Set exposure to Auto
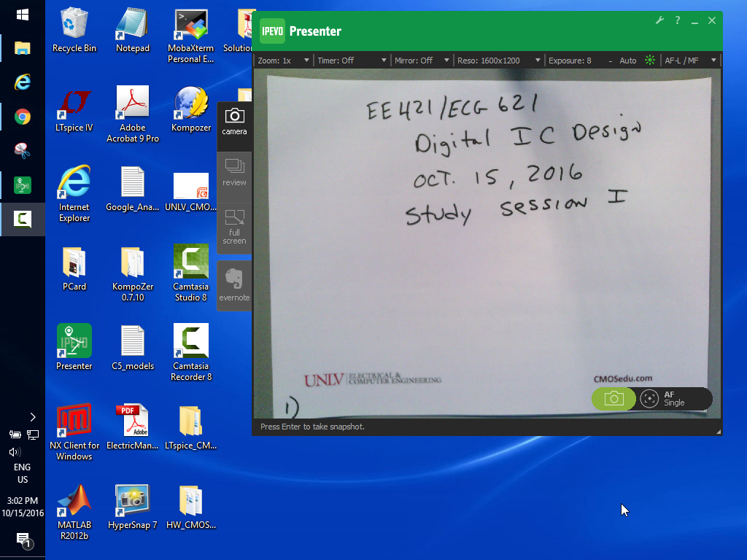 pos(628,61)
